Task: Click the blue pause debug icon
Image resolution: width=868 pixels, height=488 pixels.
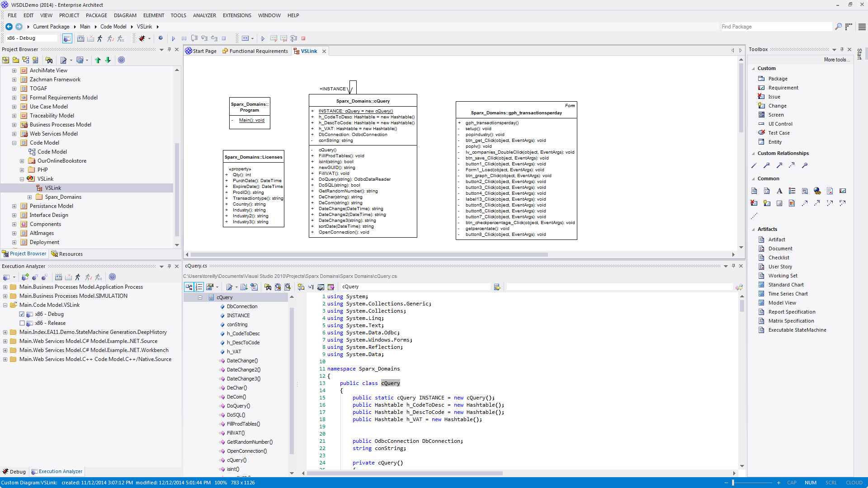Action: click(184, 38)
